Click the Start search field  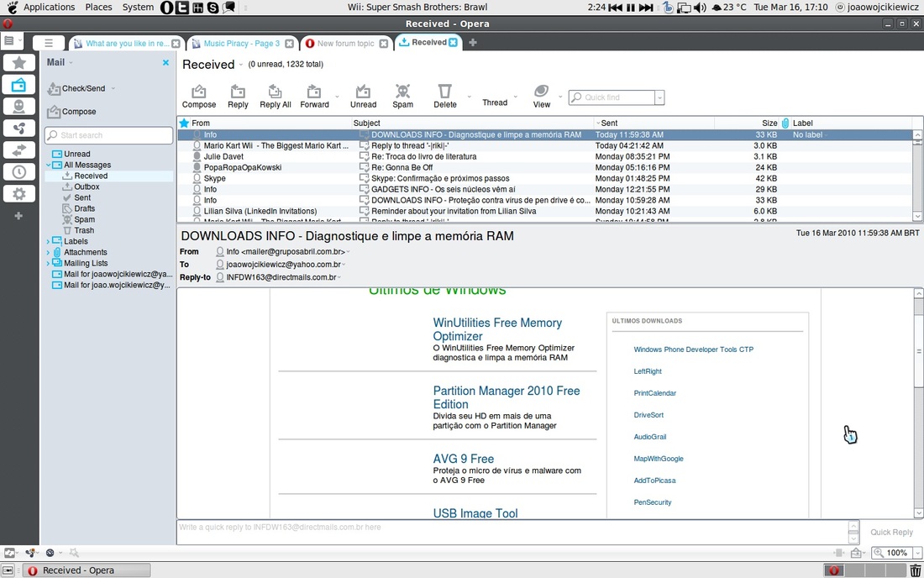[108, 135]
